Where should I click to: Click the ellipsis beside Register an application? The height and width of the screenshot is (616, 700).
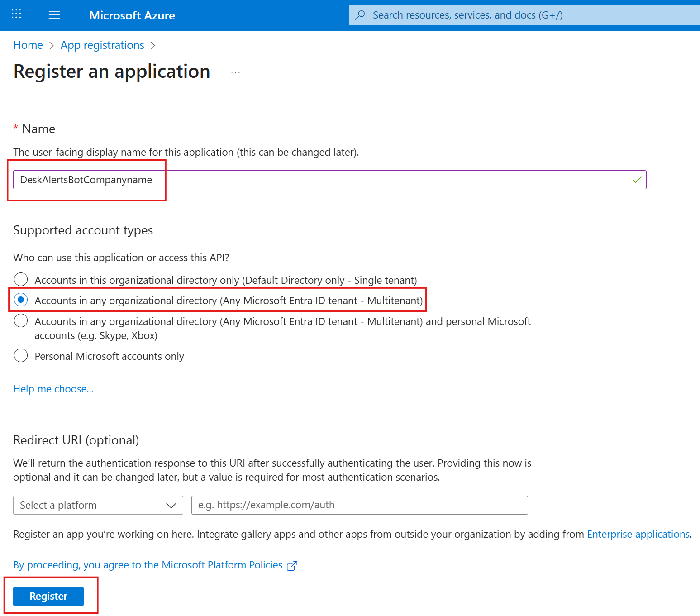235,72
